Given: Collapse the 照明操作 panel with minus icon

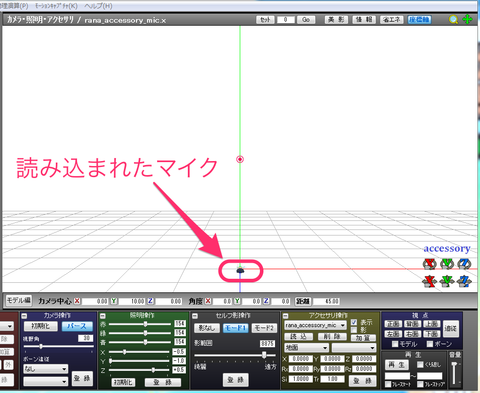Looking at the screenshot, I should [103, 316].
